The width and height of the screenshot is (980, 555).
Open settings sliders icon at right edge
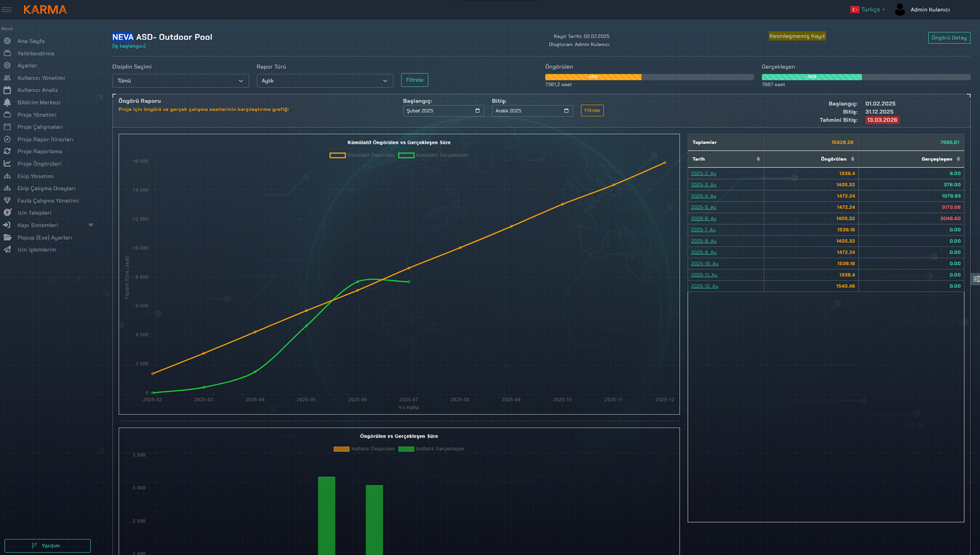[976, 279]
